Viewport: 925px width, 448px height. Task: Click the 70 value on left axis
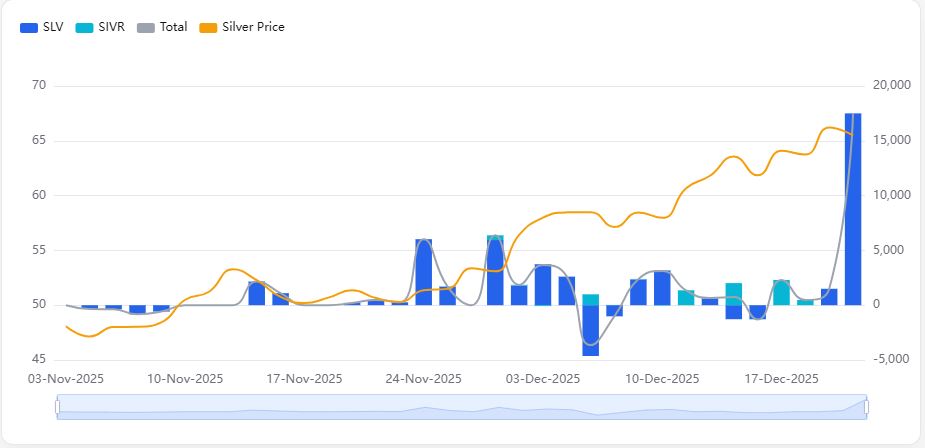click(x=39, y=85)
